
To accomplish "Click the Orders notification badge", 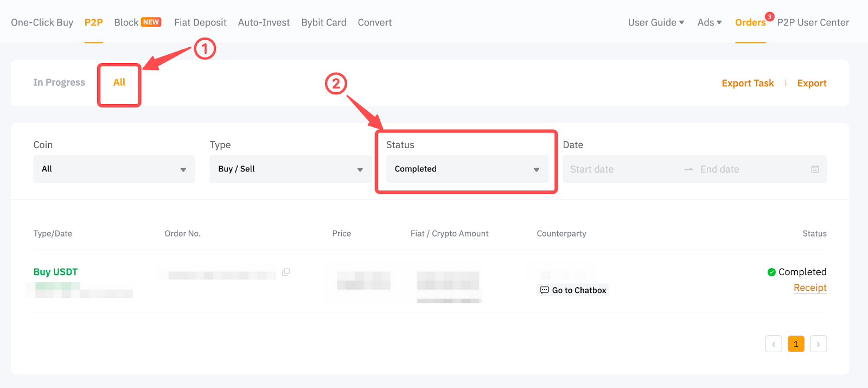I will (769, 17).
